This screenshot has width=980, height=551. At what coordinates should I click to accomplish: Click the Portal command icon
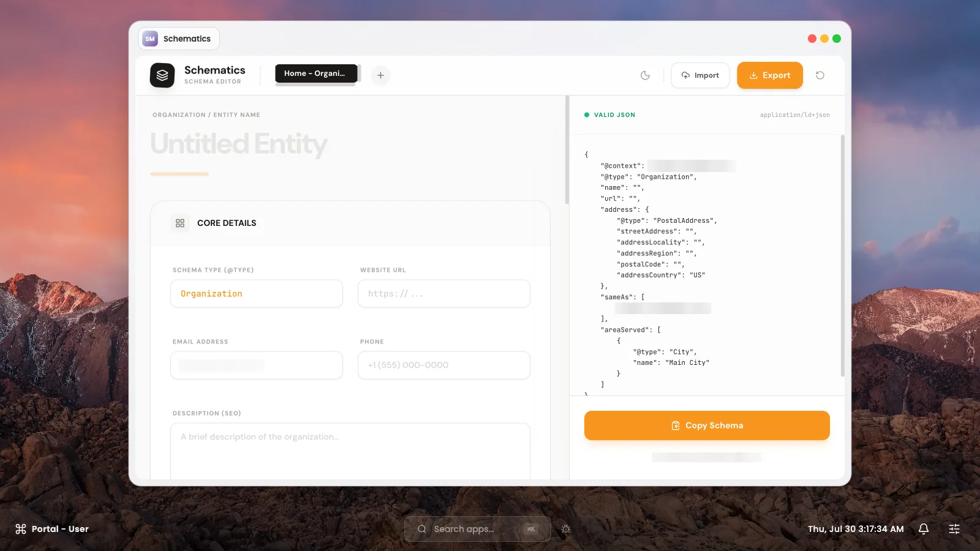pos(21,529)
